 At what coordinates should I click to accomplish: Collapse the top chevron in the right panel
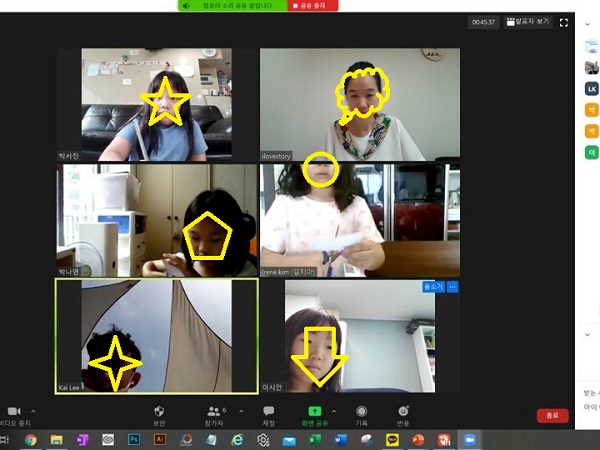pos(587,24)
